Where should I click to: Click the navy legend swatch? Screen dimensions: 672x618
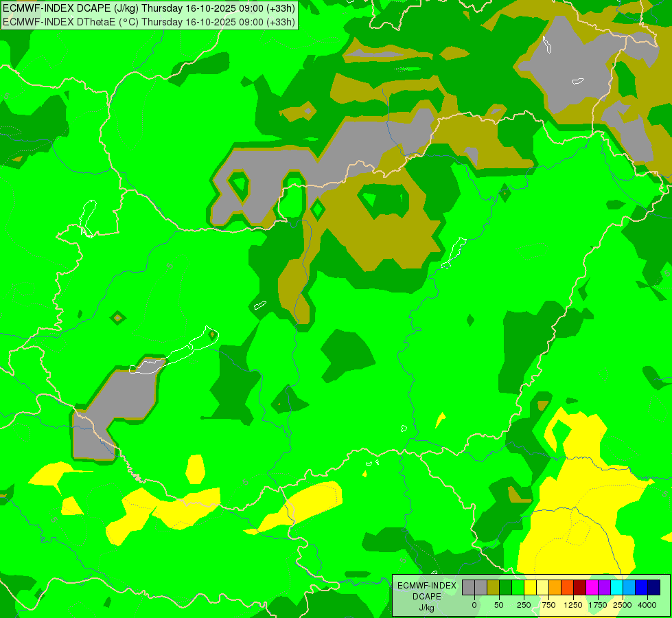click(654, 588)
